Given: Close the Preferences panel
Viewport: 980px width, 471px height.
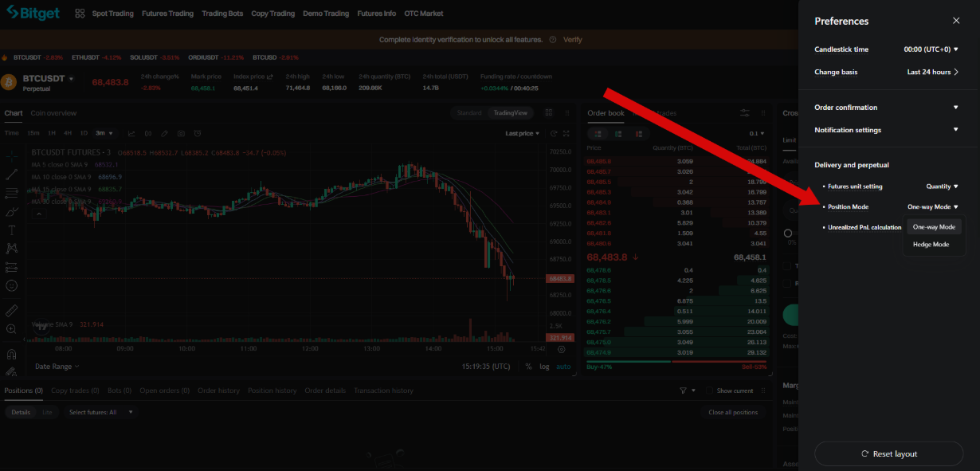Looking at the screenshot, I should (956, 21).
